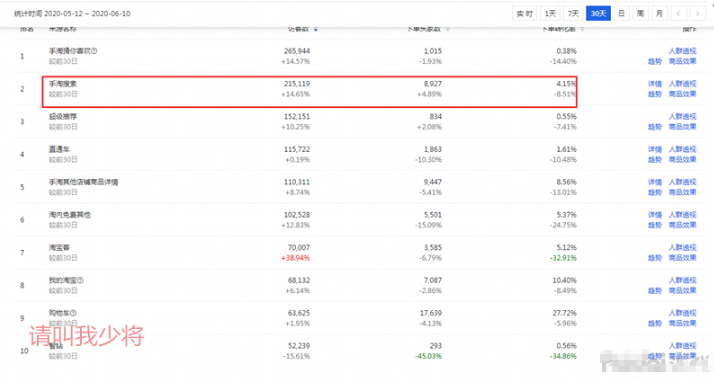Viewport: 714px width, 385px height.
Task: Open 人群透视 for 手淘其他店铺商品详情
Action: (x=682, y=182)
